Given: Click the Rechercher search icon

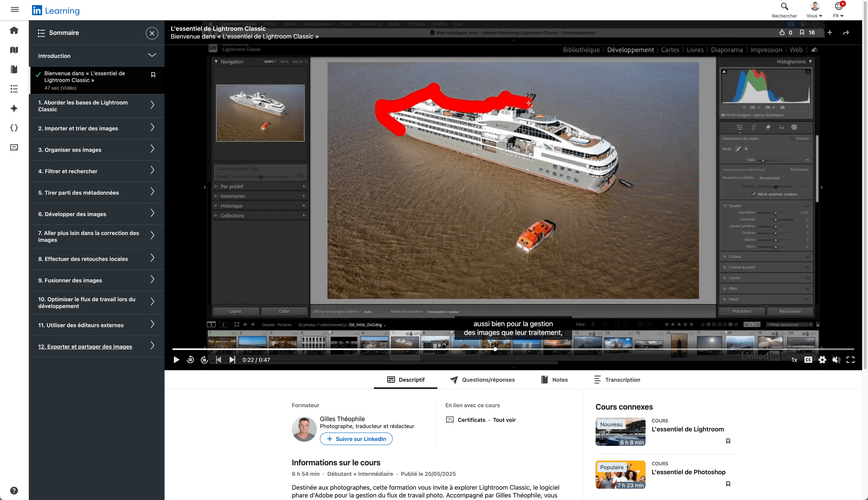Looking at the screenshot, I should click(784, 10).
